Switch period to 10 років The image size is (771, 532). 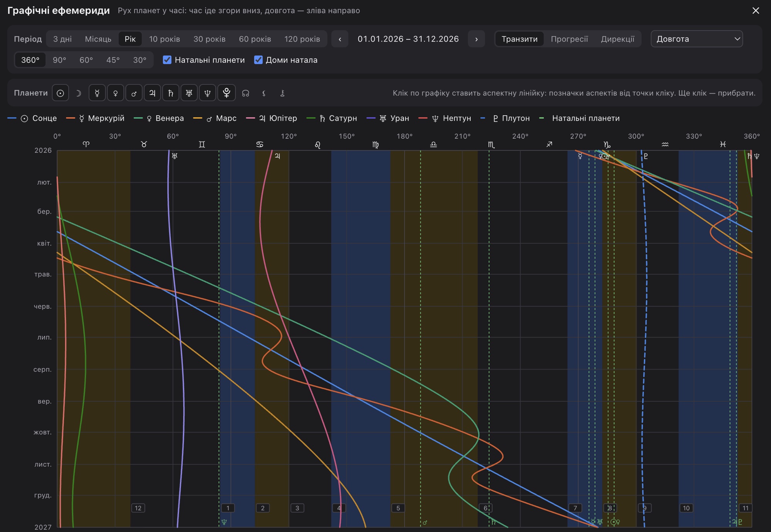click(x=165, y=39)
